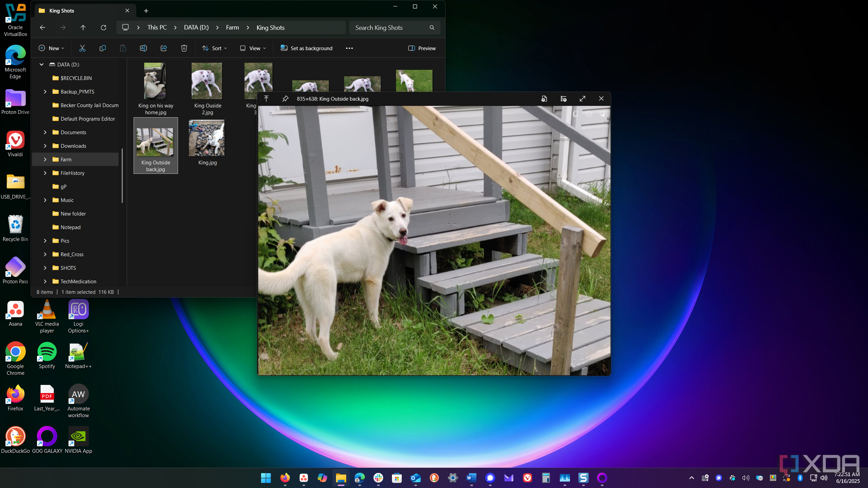Click the search magnifier in the Explorer search box

[432, 27]
